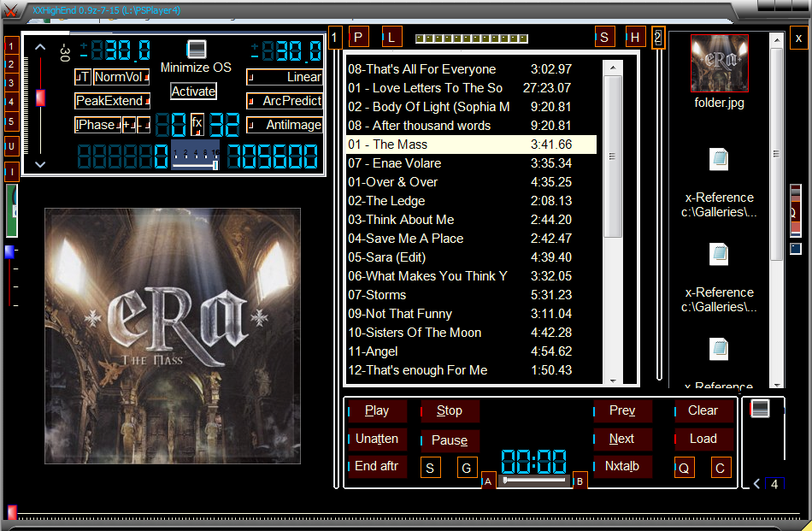Click the x button at far right

click(x=798, y=38)
